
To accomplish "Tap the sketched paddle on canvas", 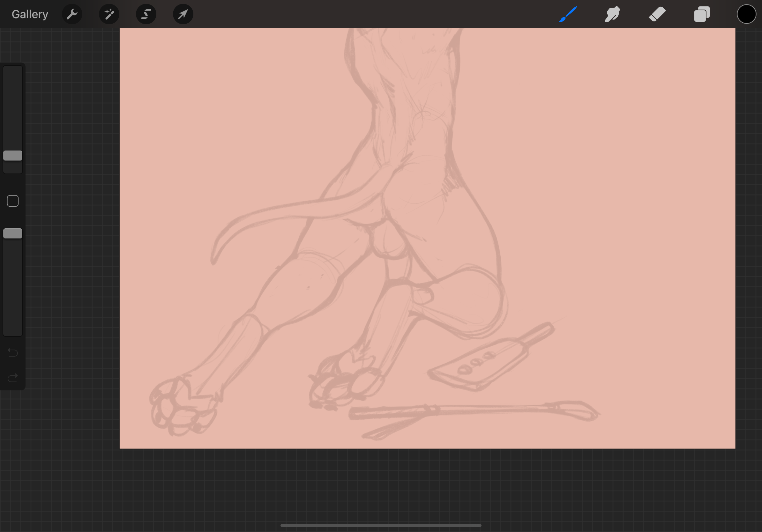I will click(478, 365).
